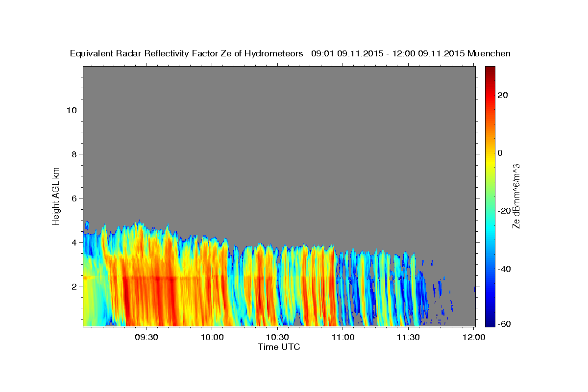Screen dimensions: 588x392
Task: Click the height tick label '10'
Action: coord(71,110)
